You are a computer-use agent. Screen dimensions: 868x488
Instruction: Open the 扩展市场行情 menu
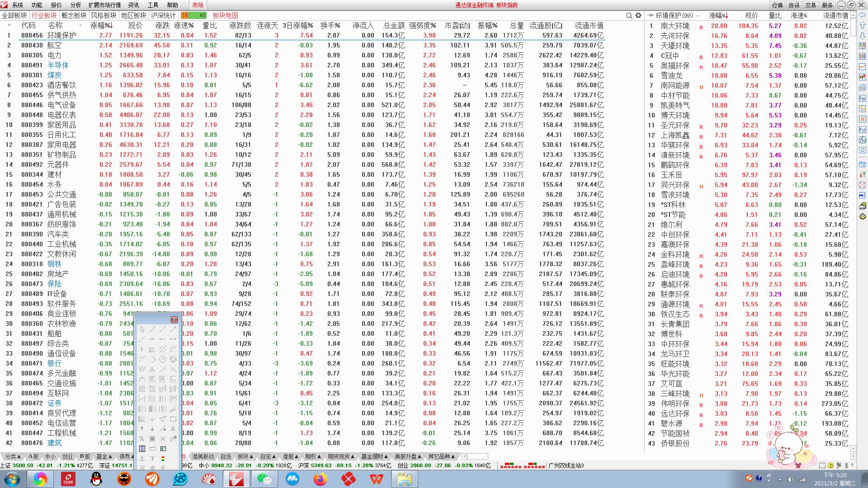coord(104,5)
